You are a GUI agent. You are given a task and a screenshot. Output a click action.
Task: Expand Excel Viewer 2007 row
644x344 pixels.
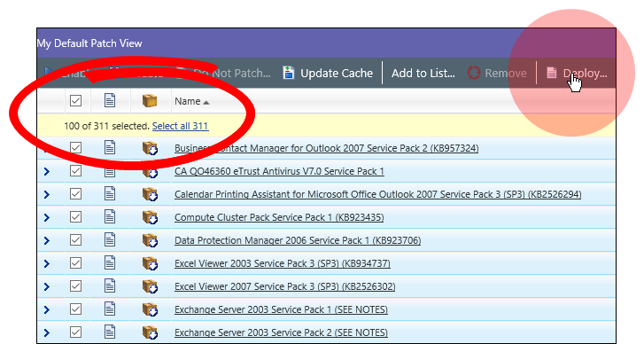click(47, 286)
